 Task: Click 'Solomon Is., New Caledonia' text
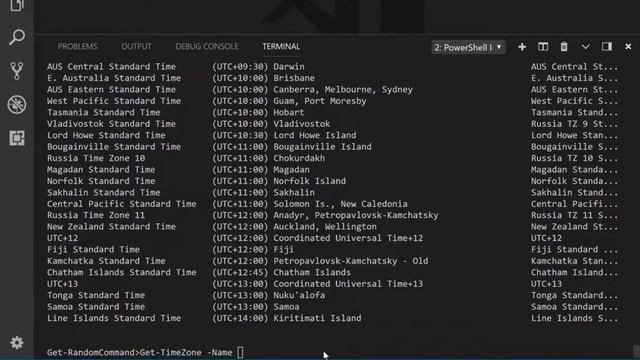tap(340, 204)
